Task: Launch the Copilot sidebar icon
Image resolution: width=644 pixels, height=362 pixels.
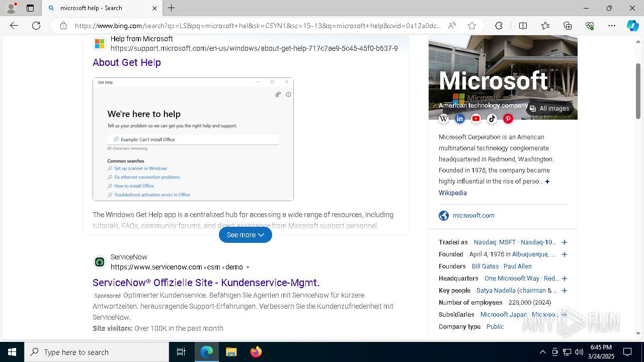Action: click(x=632, y=26)
